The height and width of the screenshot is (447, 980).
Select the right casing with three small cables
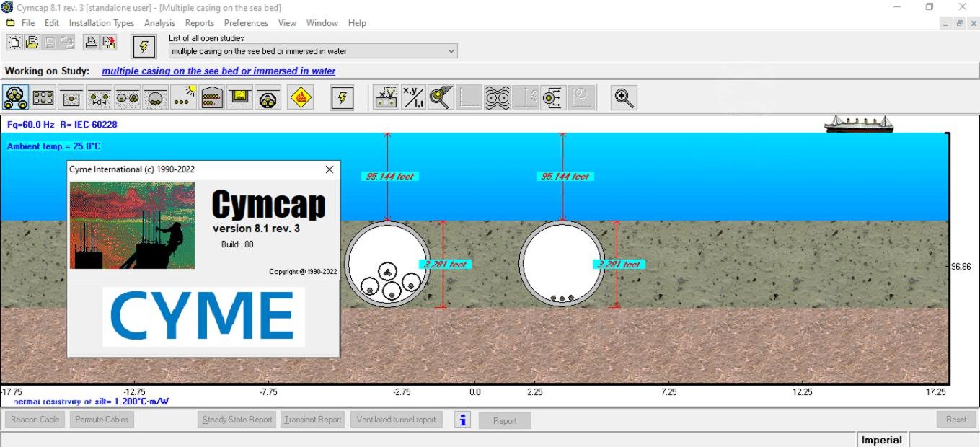tap(562, 264)
